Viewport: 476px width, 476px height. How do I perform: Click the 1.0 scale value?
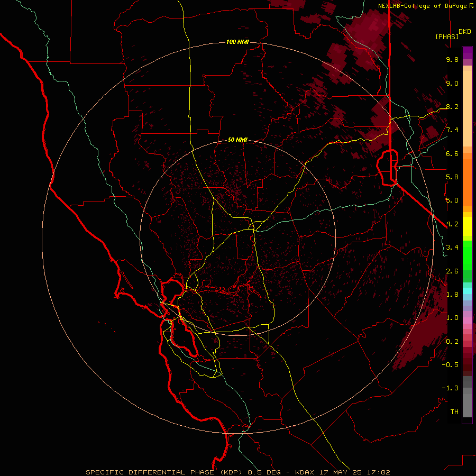tap(452, 318)
